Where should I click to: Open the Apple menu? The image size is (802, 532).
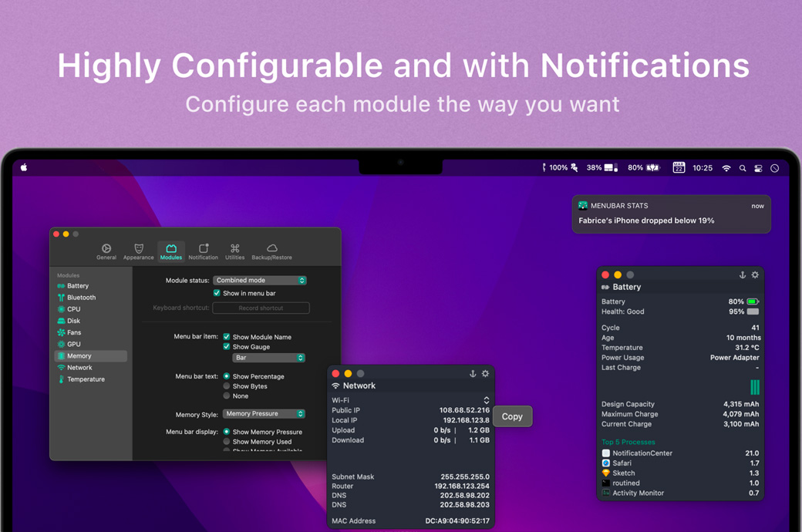pyautogui.click(x=24, y=167)
